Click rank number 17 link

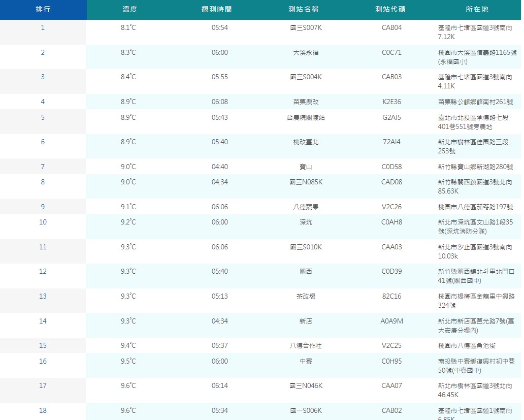(43, 386)
